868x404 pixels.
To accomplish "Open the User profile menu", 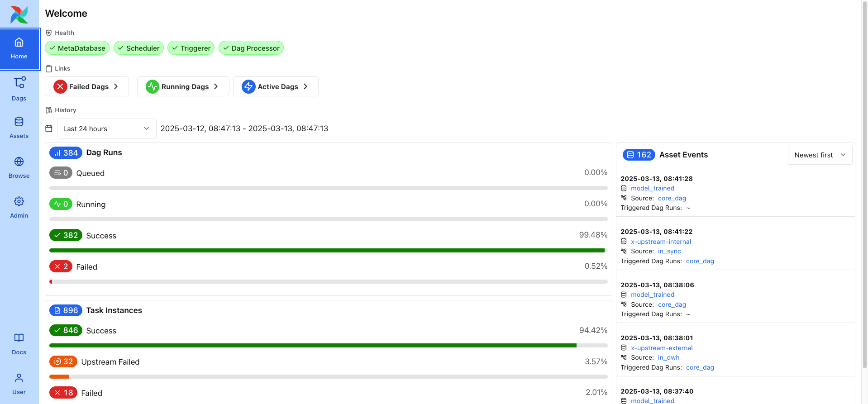I will point(19,383).
